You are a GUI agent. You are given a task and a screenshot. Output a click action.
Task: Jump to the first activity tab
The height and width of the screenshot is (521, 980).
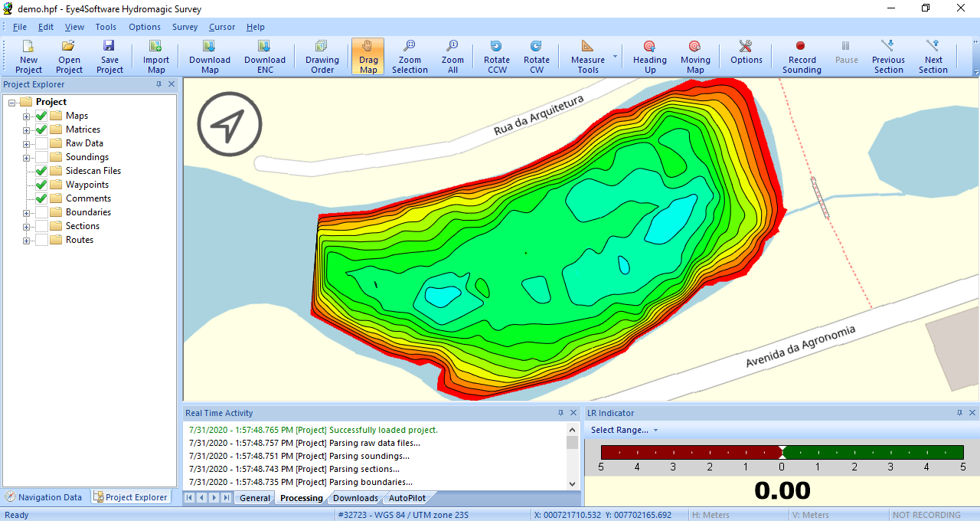pos(189,498)
